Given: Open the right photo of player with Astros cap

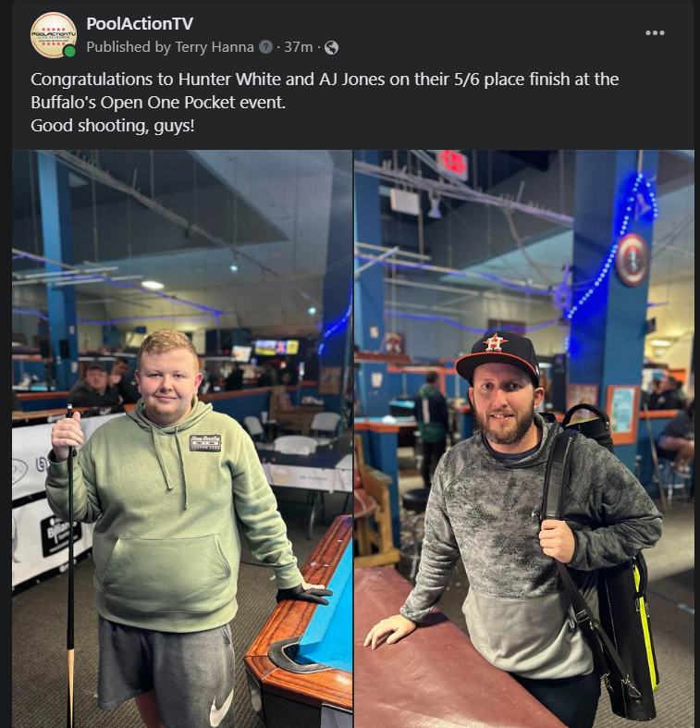Looking at the screenshot, I should pos(524,438).
